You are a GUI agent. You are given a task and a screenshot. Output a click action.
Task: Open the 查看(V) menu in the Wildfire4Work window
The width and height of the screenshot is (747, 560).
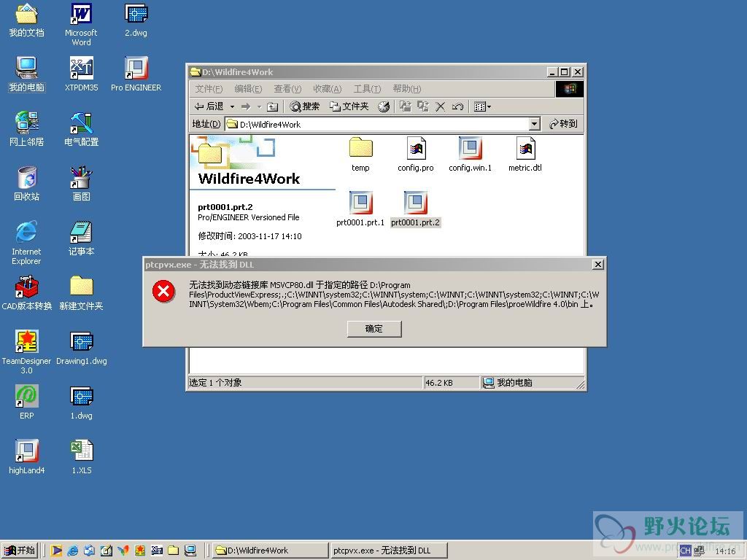287,89
